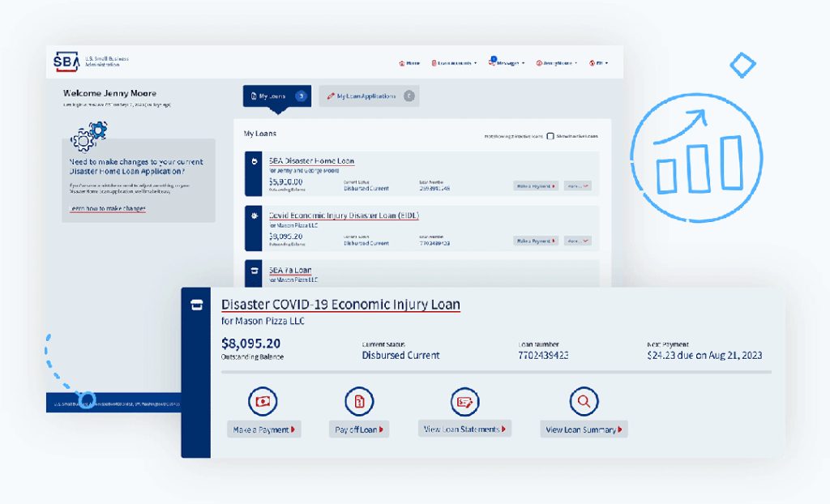Expand More options for SBA Disaster Home Loan
This screenshot has height=504, width=830.
577,186
